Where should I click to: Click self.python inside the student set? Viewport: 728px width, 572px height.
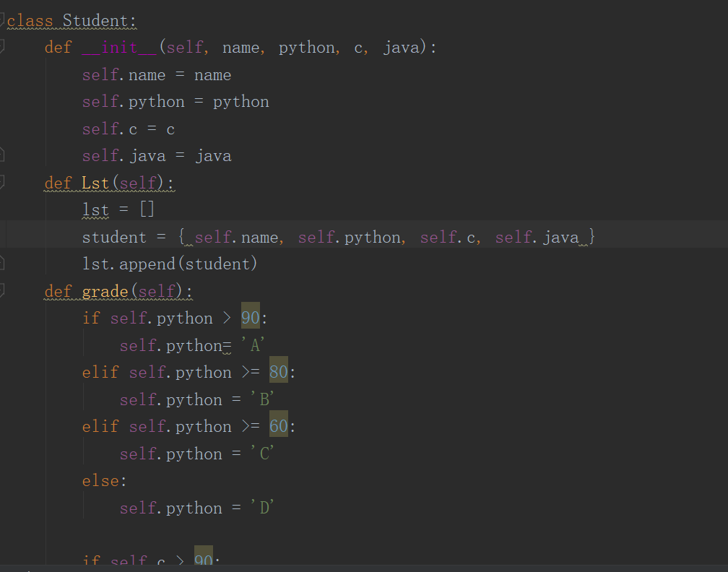pyautogui.click(x=349, y=238)
